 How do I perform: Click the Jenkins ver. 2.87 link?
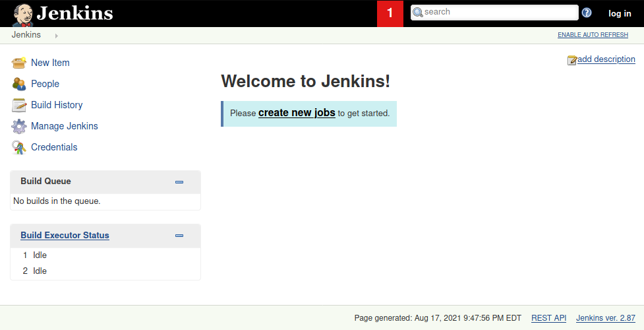pyautogui.click(x=605, y=318)
